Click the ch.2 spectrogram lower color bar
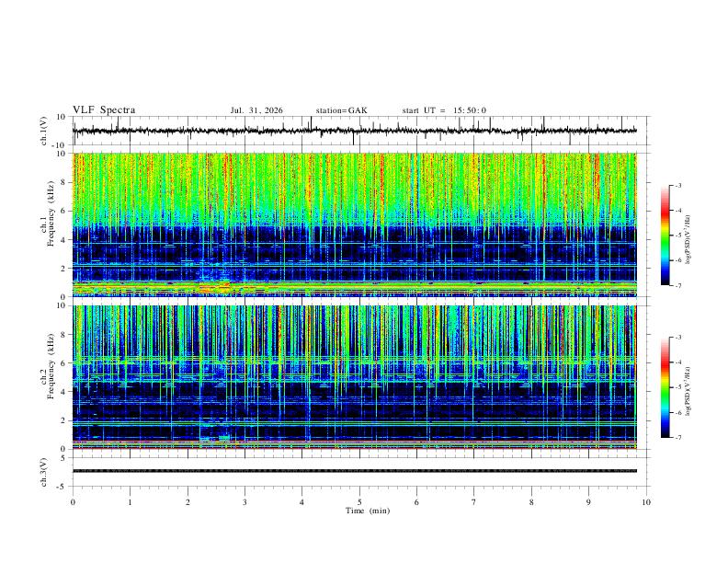This screenshot has height=563, width=728. pyautogui.click(x=665, y=387)
